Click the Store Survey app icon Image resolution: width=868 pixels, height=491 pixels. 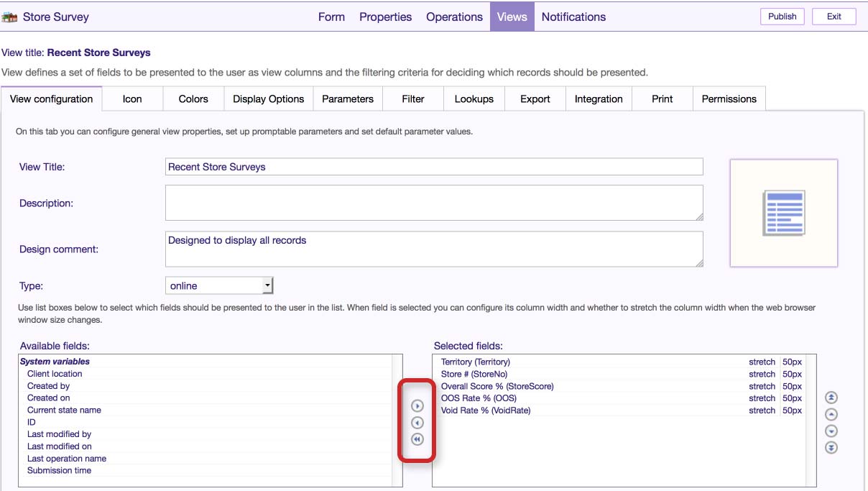10,17
